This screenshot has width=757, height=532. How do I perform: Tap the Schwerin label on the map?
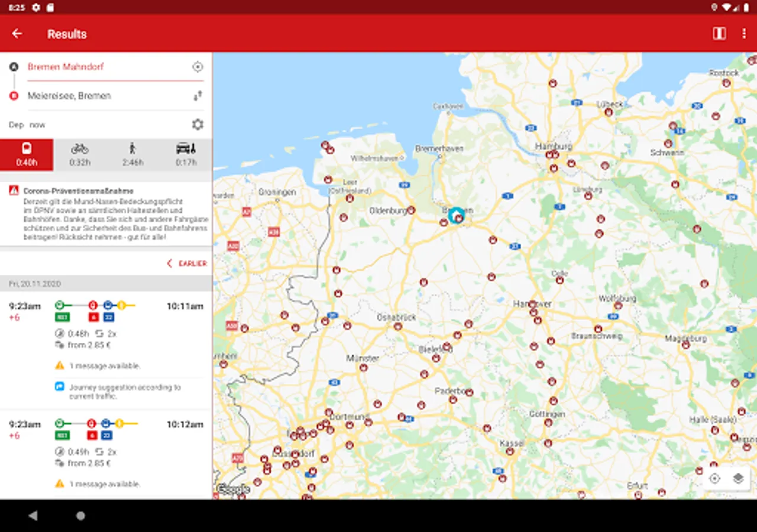tap(667, 152)
